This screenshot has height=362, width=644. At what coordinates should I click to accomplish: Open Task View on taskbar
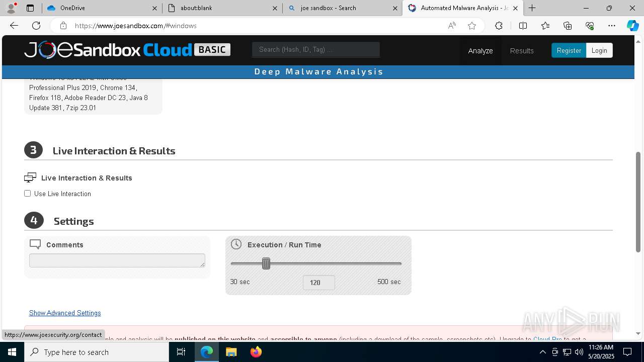[181, 352]
